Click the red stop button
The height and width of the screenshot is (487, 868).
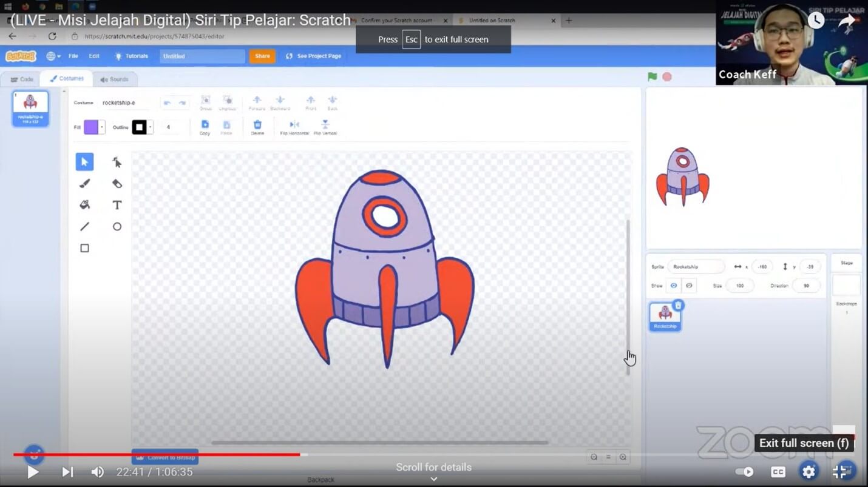(x=667, y=77)
